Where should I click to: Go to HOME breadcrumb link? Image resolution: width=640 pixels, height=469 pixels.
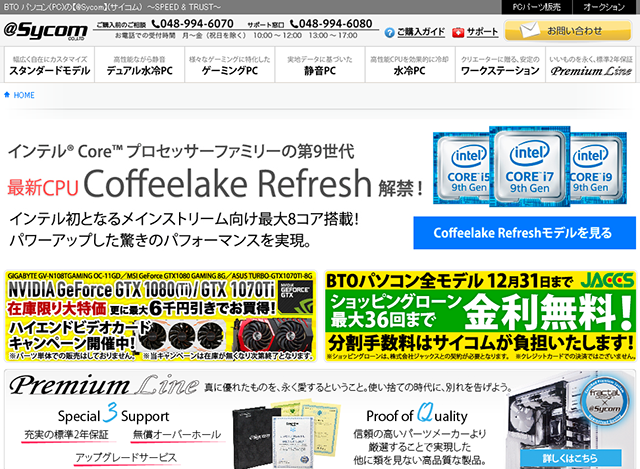click(24, 95)
